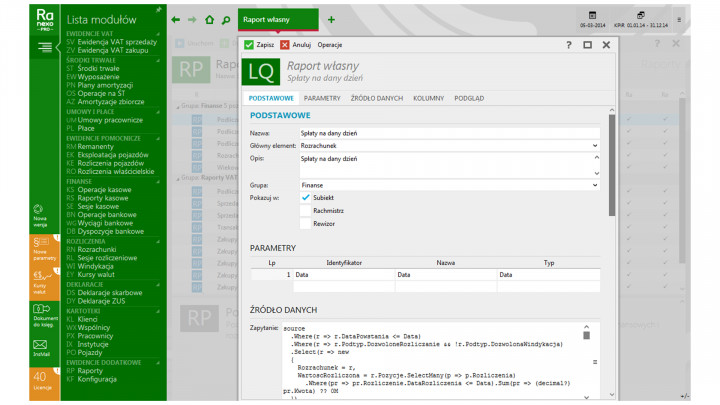
Task: Click the InsMail envelope icon in the sidebar
Action: pyautogui.click(x=41, y=344)
